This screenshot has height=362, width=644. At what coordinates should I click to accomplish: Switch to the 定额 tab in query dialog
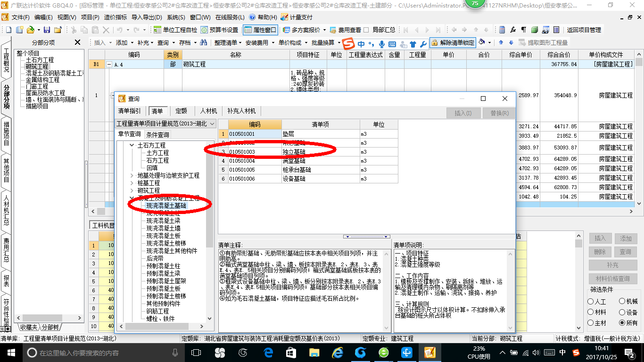click(x=181, y=111)
